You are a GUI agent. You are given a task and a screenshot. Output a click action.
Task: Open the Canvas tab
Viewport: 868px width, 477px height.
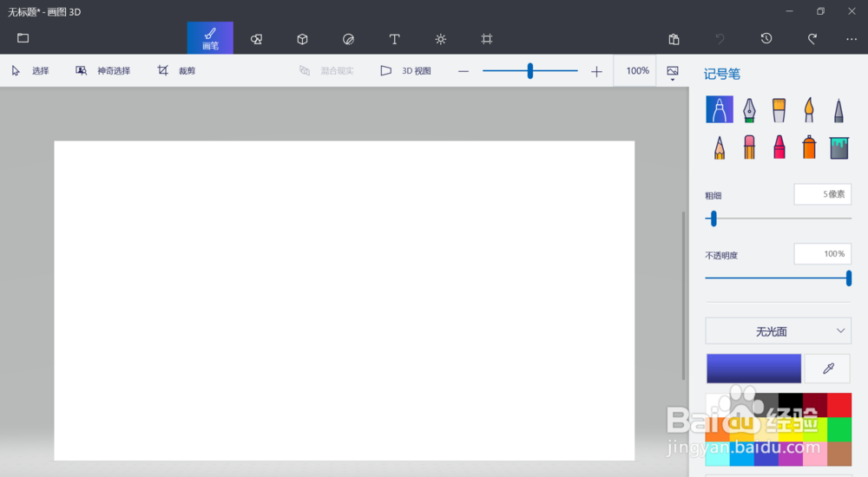point(487,39)
